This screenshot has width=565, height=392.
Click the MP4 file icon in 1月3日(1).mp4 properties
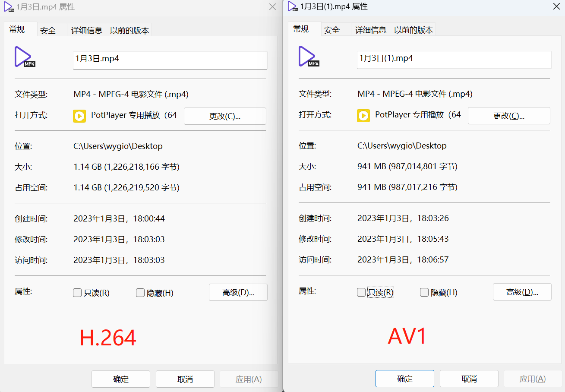pos(309,56)
